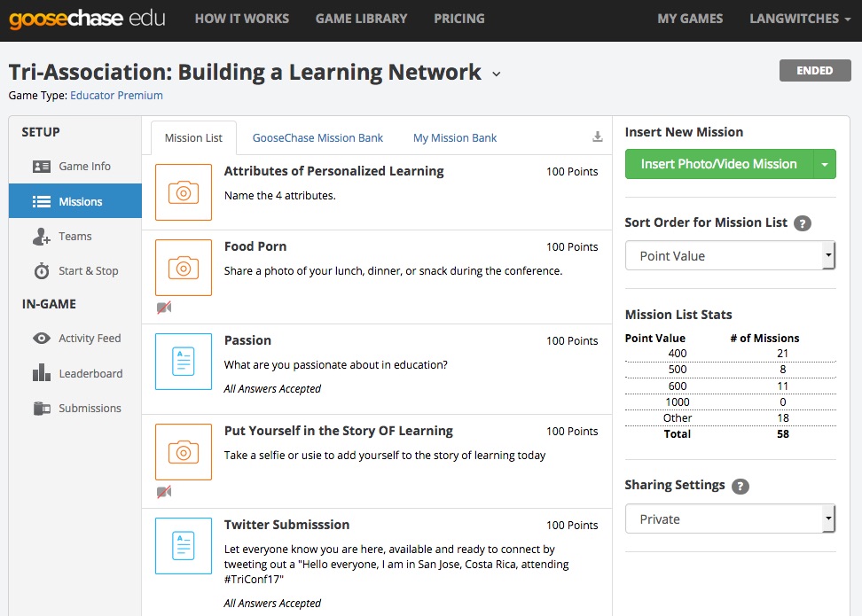The height and width of the screenshot is (616, 862).
Task: Switch to My Mission Bank tab
Action: pos(455,138)
